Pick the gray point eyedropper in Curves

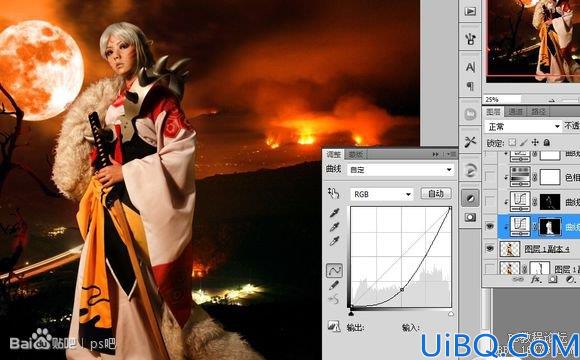coord(334,227)
